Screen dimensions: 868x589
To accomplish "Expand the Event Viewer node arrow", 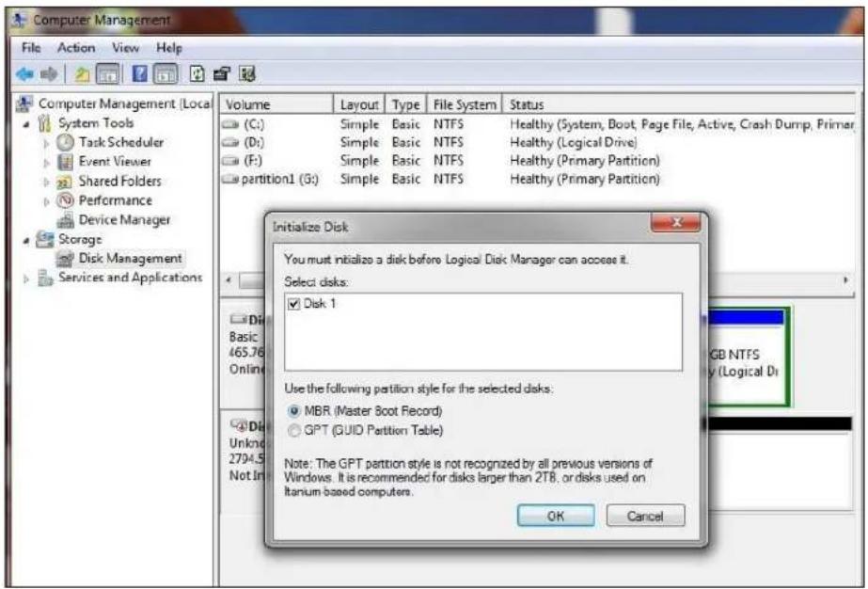I will coord(47,163).
